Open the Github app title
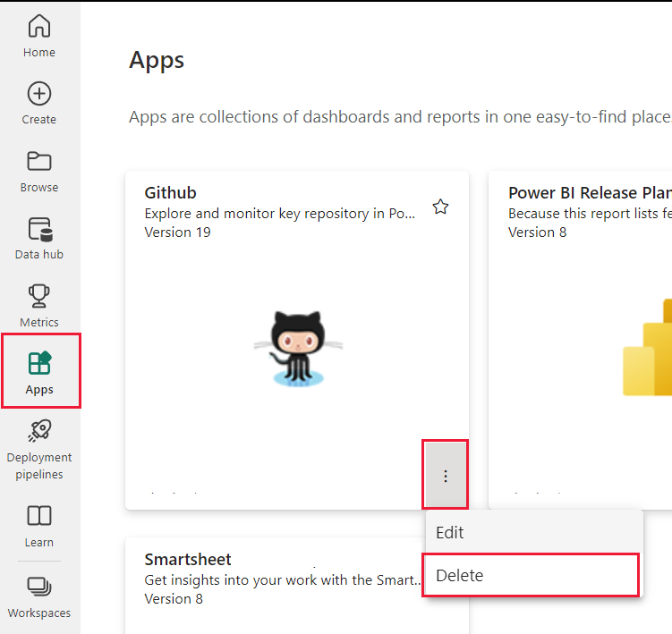 170,193
